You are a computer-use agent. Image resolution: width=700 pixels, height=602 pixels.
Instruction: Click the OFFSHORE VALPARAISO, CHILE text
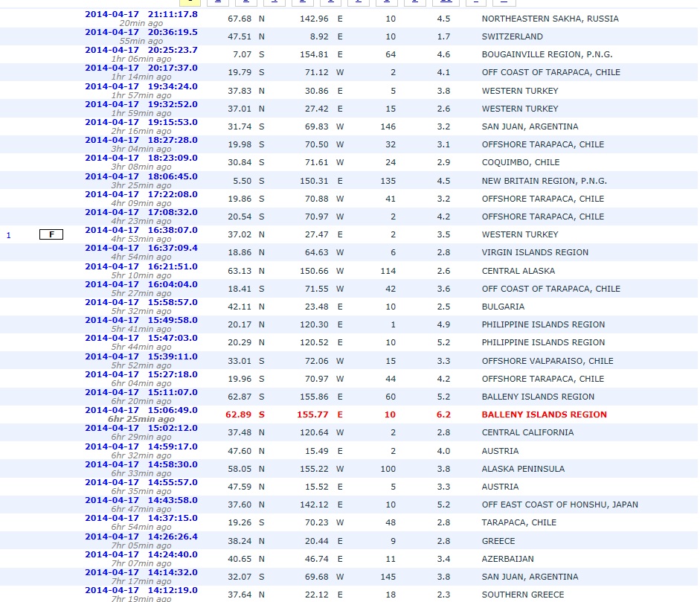548,362
